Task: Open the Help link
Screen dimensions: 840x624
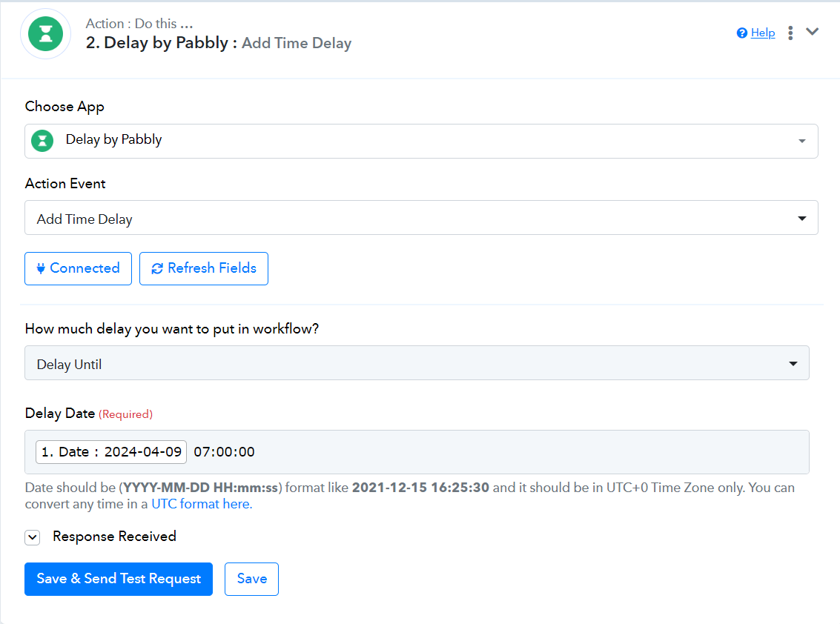Action: tap(763, 33)
